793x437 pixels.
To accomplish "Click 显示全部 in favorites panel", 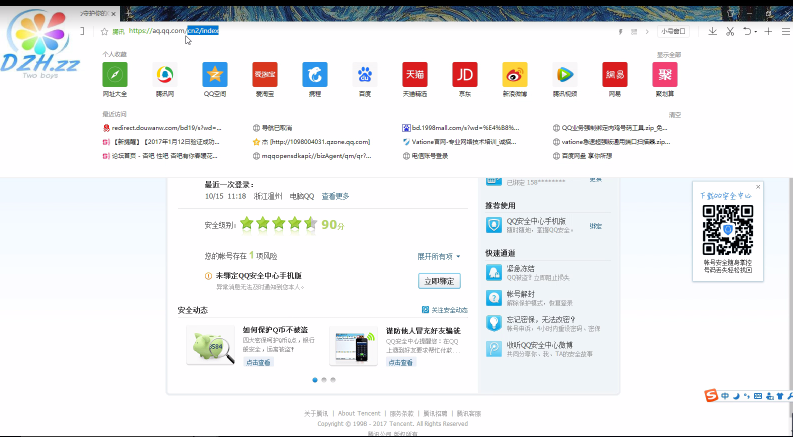I will (669, 55).
